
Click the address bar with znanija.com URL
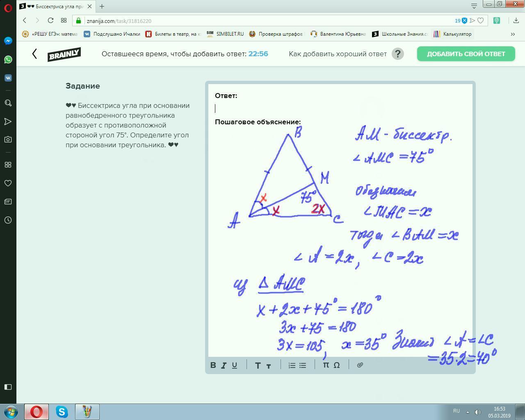click(x=262, y=21)
